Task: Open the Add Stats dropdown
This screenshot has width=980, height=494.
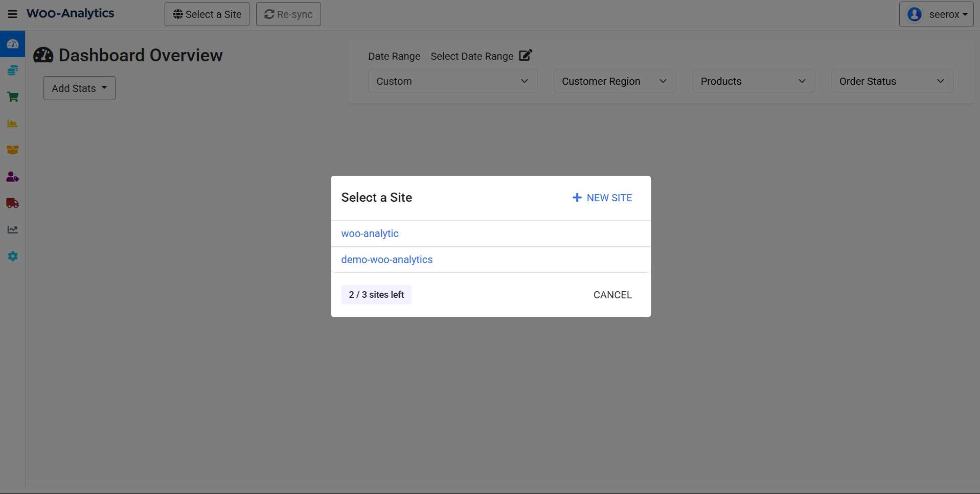Action: 79,88
